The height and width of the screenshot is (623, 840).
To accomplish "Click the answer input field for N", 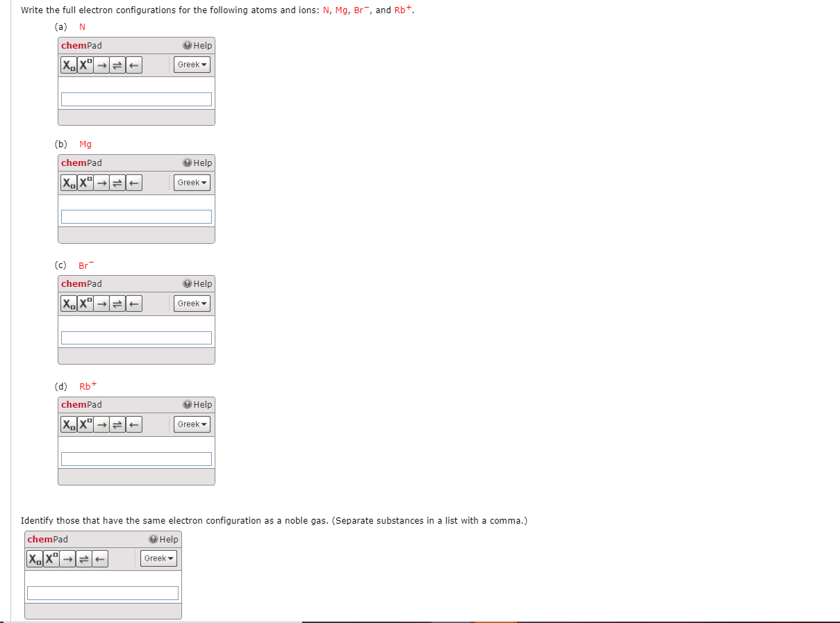I will (x=136, y=99).
